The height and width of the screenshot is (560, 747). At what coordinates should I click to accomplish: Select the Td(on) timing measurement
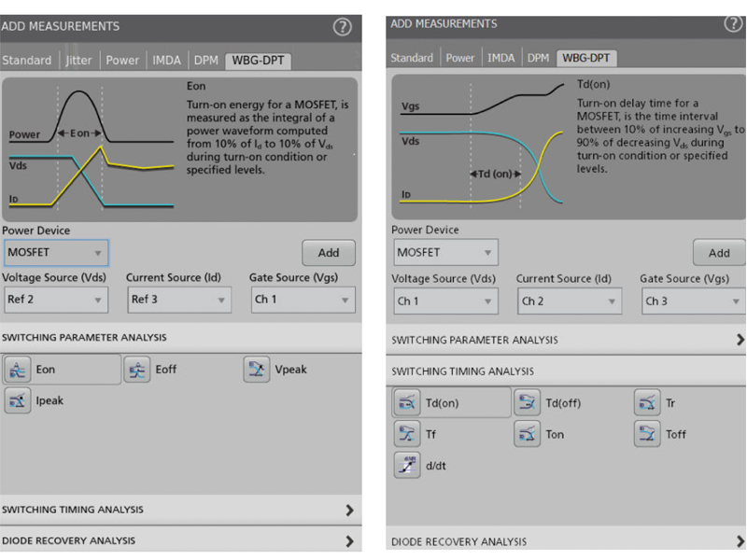tap(407, 403)
